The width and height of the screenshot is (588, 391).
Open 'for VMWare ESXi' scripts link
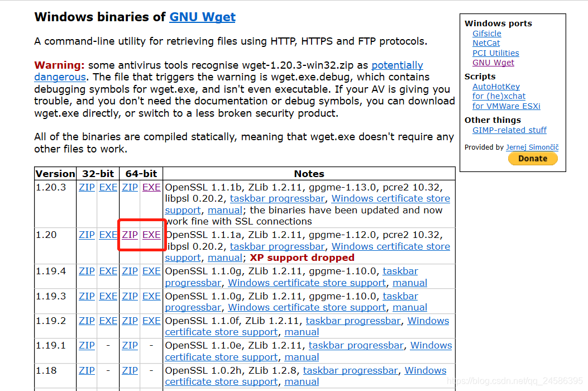(506, 106)
